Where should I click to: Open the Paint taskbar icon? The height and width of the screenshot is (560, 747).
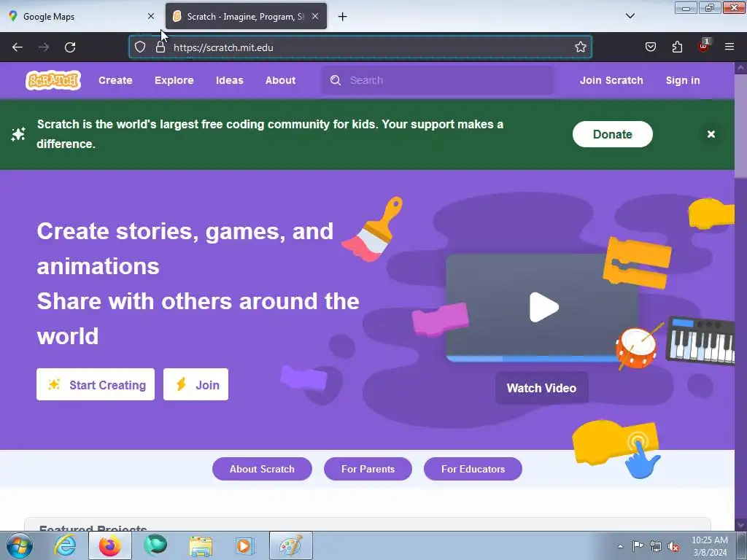[290, 545]
